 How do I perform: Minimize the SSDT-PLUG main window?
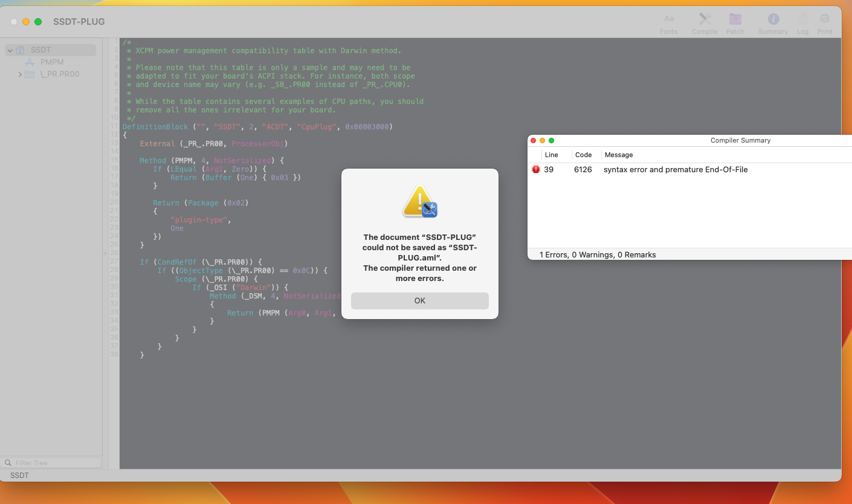coord(26,22)
